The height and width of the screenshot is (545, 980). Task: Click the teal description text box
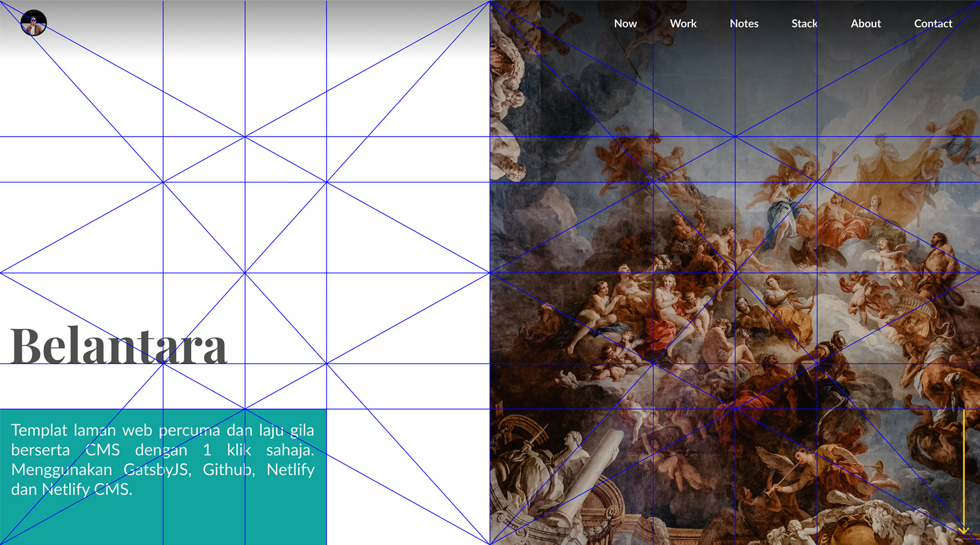click(x=163, y=477)
